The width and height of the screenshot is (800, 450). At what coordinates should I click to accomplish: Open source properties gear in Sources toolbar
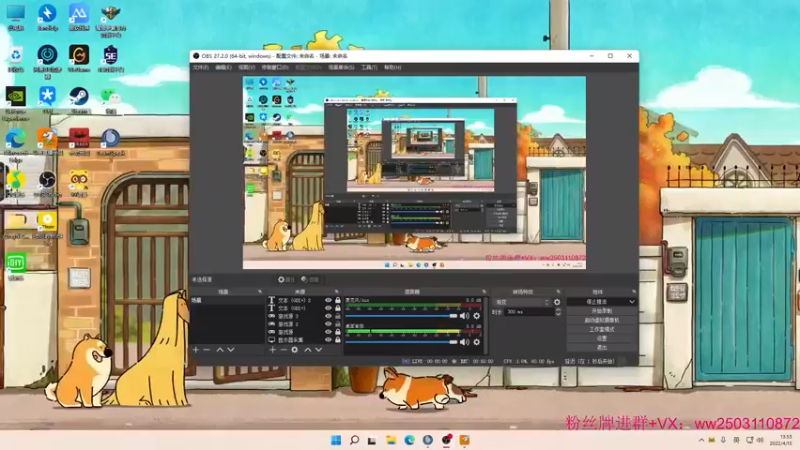(294, 350)
